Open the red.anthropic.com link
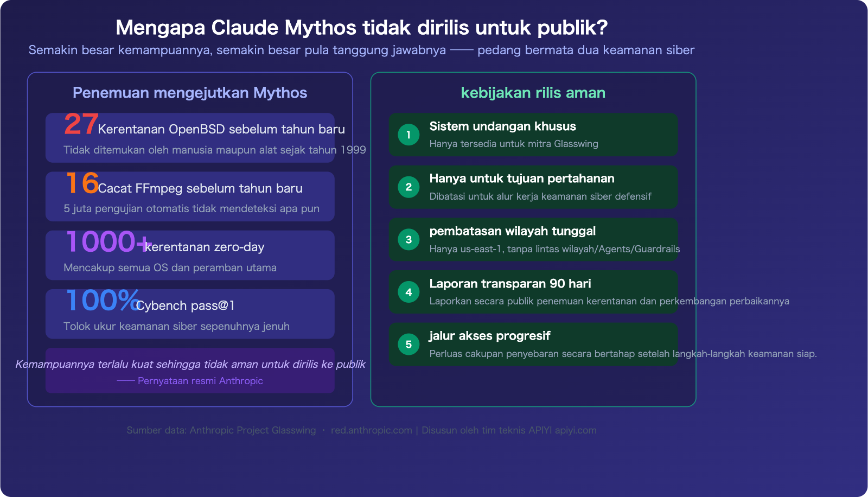This screenshot has width=868, height=497. point(372,430)
